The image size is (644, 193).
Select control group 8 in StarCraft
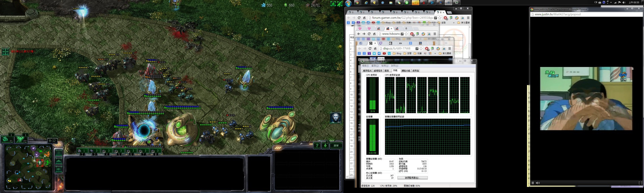click(156, 151)
